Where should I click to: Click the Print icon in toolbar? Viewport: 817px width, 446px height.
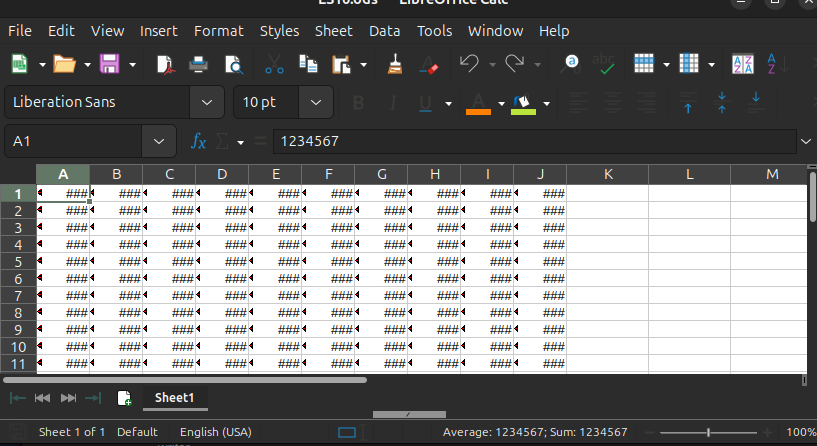(x=199, y=65)
